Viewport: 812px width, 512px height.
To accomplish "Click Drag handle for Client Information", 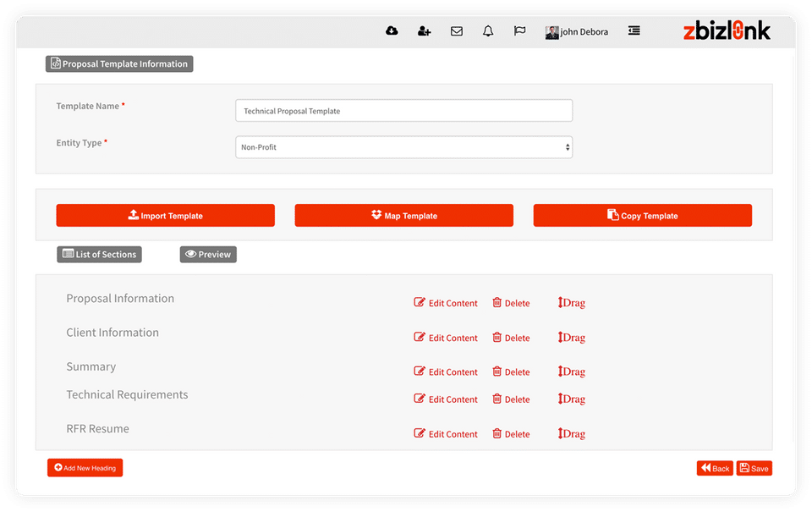I will [571, 338].
